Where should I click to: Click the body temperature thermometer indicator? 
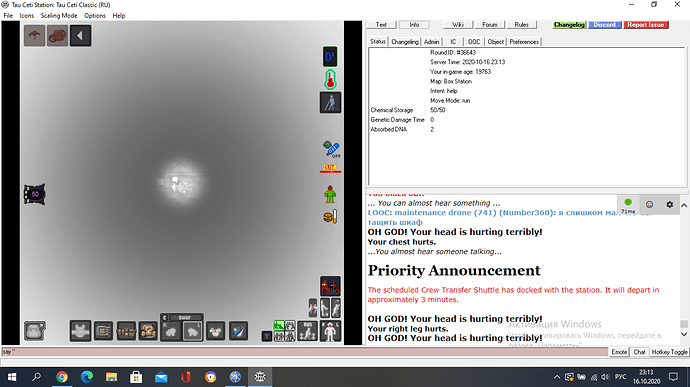tap(330, 80)
